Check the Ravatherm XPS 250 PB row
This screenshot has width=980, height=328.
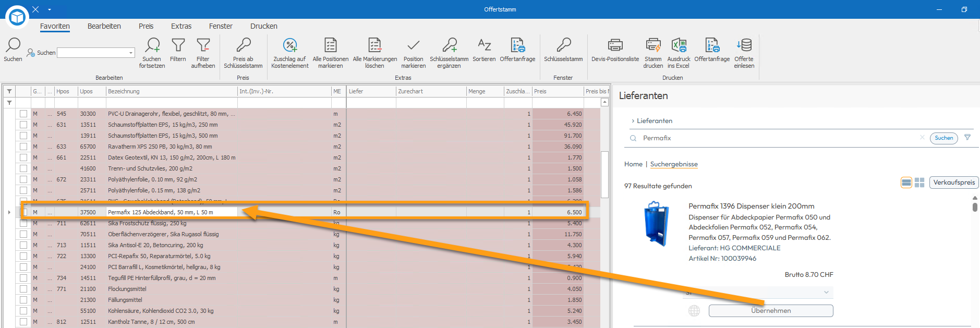tap(23, 147)
